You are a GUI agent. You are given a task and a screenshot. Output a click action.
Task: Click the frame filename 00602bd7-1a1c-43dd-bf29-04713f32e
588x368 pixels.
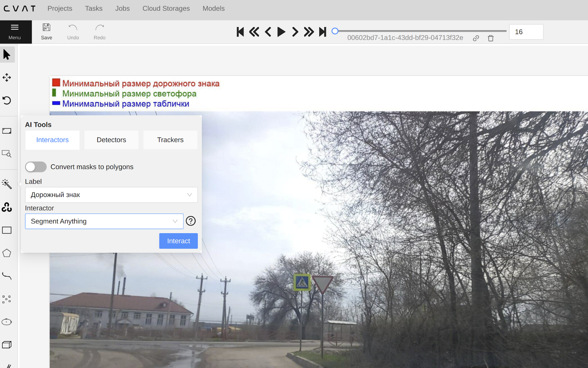tap(405, 38)
